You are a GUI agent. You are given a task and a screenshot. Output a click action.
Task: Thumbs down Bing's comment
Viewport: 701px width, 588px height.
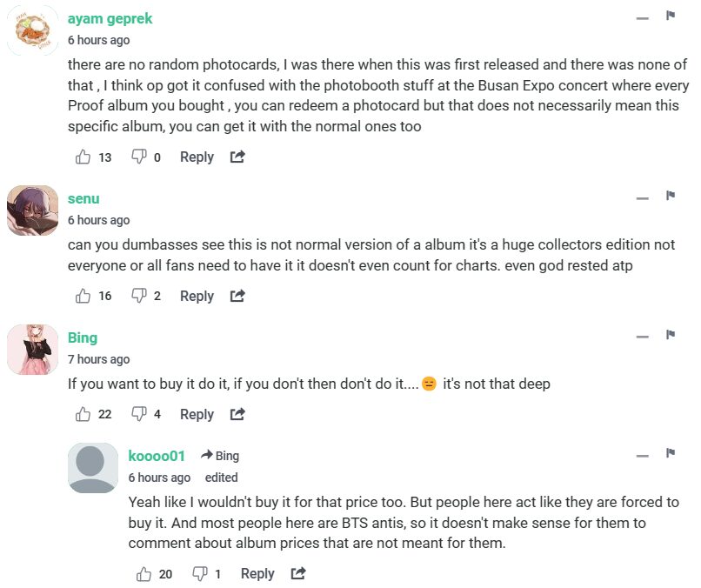tap(138, 414)
